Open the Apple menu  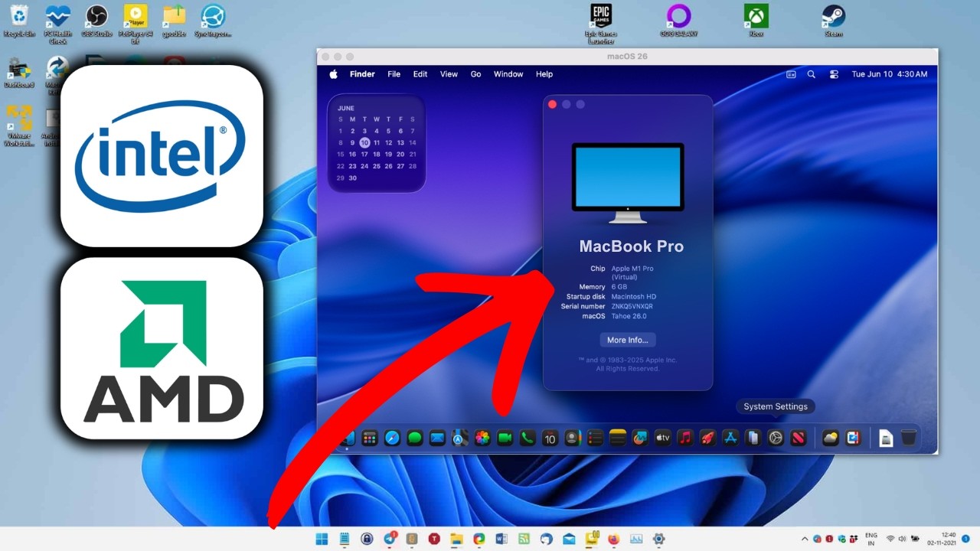[x=334, y=74]
